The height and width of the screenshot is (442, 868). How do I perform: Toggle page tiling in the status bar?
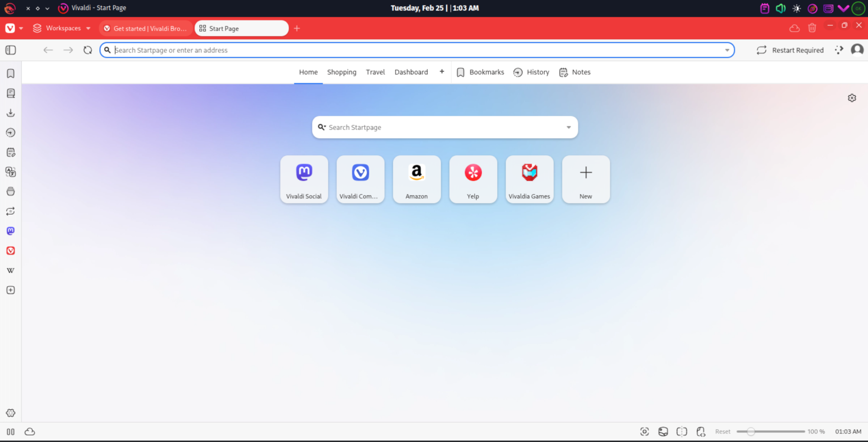(x=682, y=431)
